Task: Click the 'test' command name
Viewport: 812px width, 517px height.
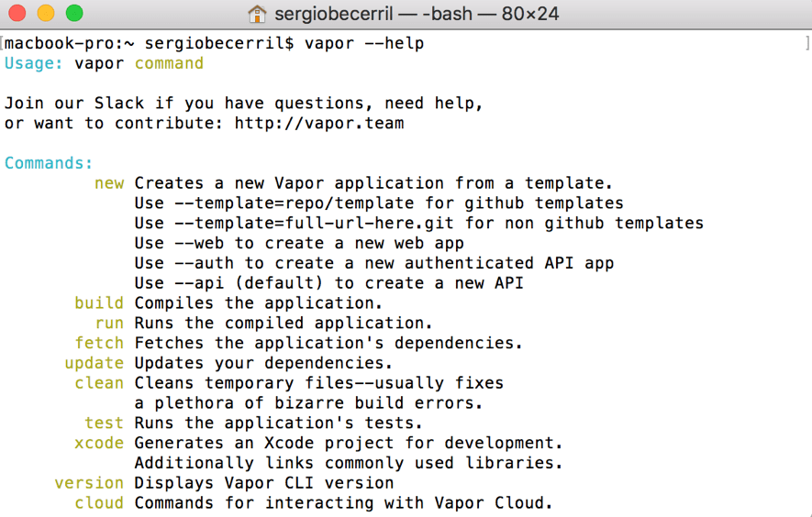Action: [104, 423]
